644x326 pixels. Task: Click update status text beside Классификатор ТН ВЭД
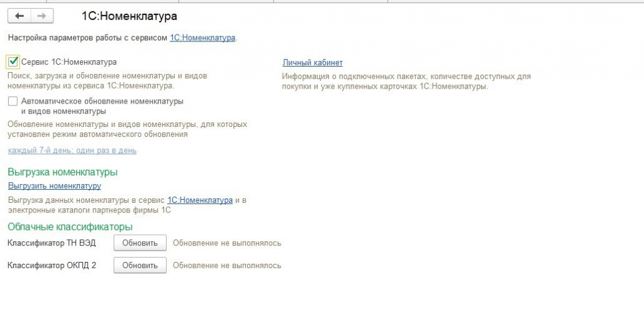[x=227, y=243]
